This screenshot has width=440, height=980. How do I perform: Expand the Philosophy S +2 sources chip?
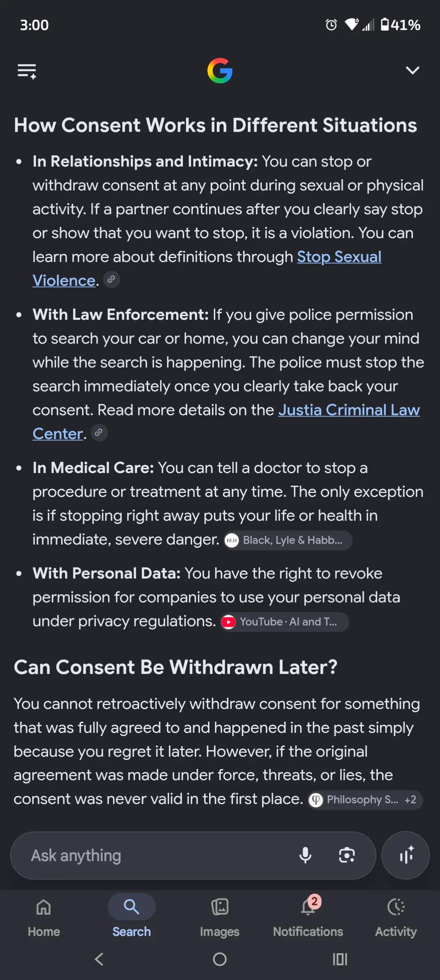365,800
